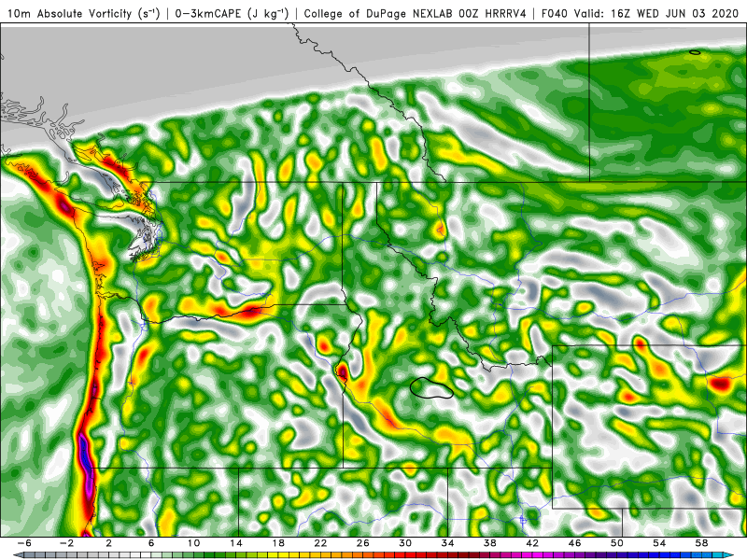This screenshot has width=747, height=560.
Task: Click the "−2" color scale tick label
Action: click(x=66, y=543)
